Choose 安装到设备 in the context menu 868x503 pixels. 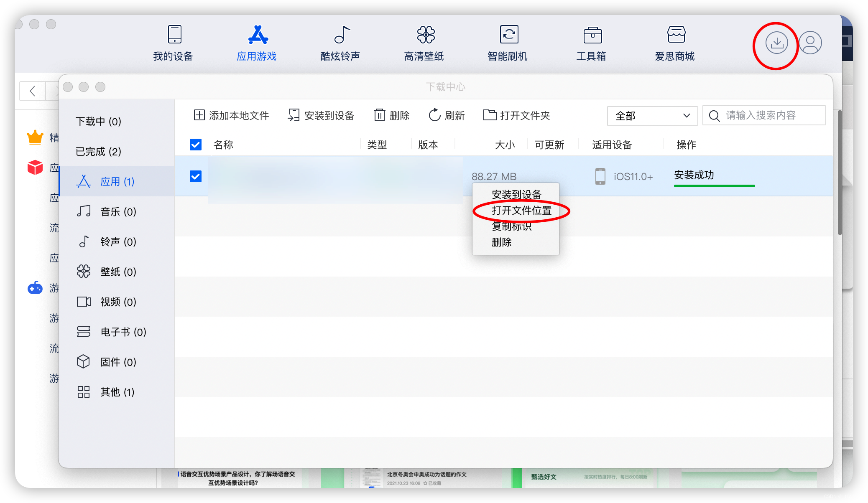516,194
